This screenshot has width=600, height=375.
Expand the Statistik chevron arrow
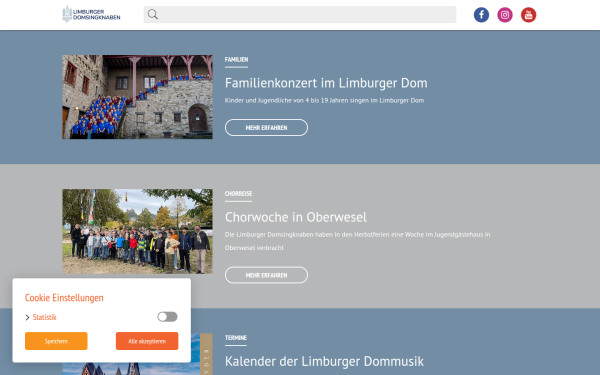pyautogui.click(x=27, y=317)
